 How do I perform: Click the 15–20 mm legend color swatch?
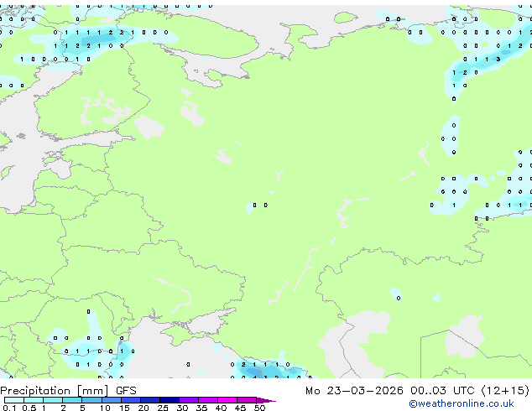(131, 400)
